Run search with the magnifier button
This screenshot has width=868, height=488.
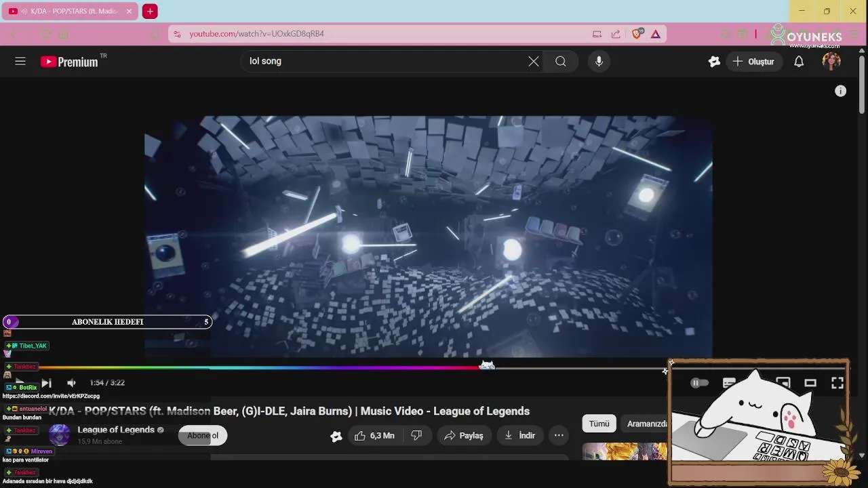561,61
